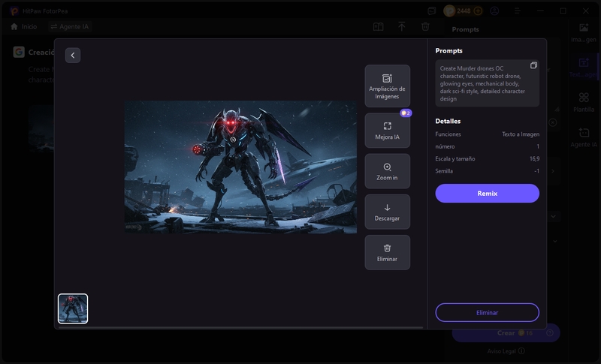
Task: Select the robot drone thumbnail
Action: click(73, 308)
